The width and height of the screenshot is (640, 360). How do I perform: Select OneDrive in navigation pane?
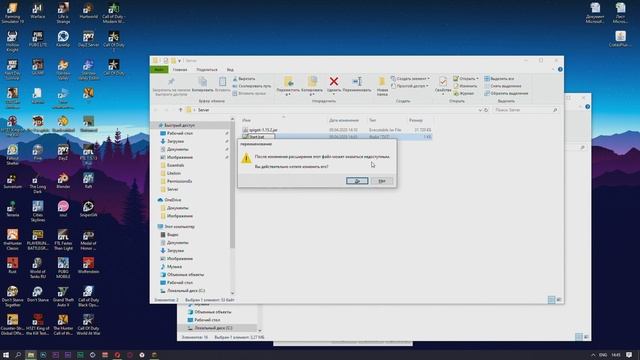(x=173, y=200)
